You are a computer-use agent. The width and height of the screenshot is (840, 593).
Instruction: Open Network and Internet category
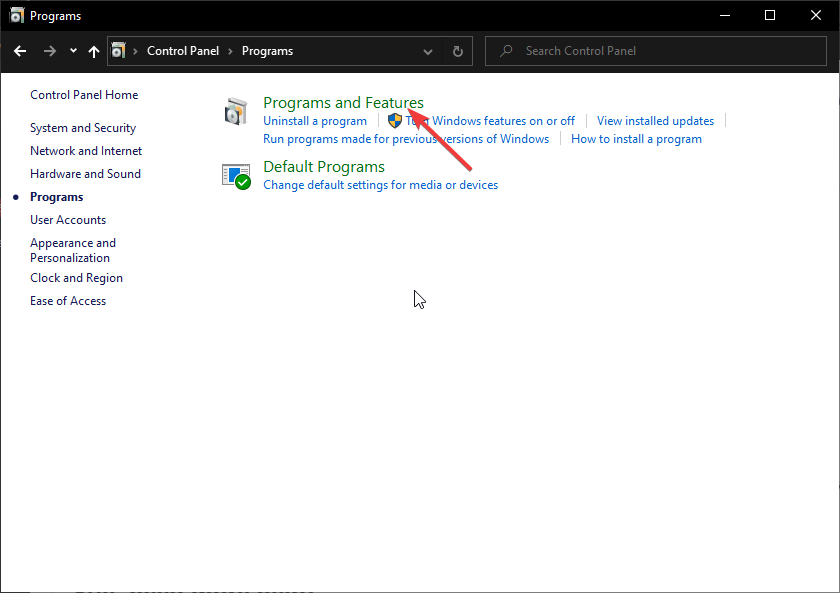pyautogui.click(x=86, y=151)
